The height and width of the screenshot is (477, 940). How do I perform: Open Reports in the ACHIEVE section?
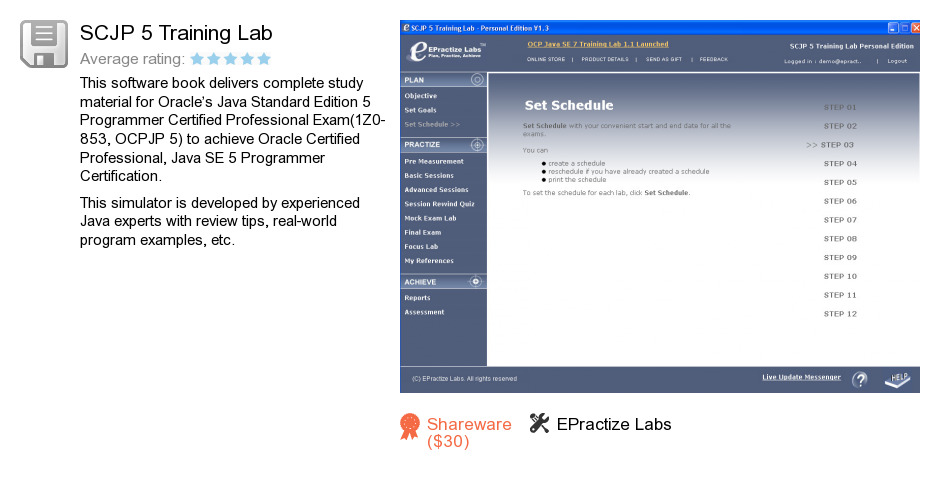coord(417,298)
